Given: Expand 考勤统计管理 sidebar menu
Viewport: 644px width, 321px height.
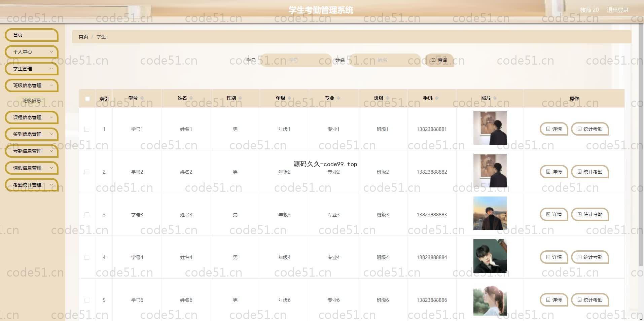Looking at the screenshot, I should [32, 185].
